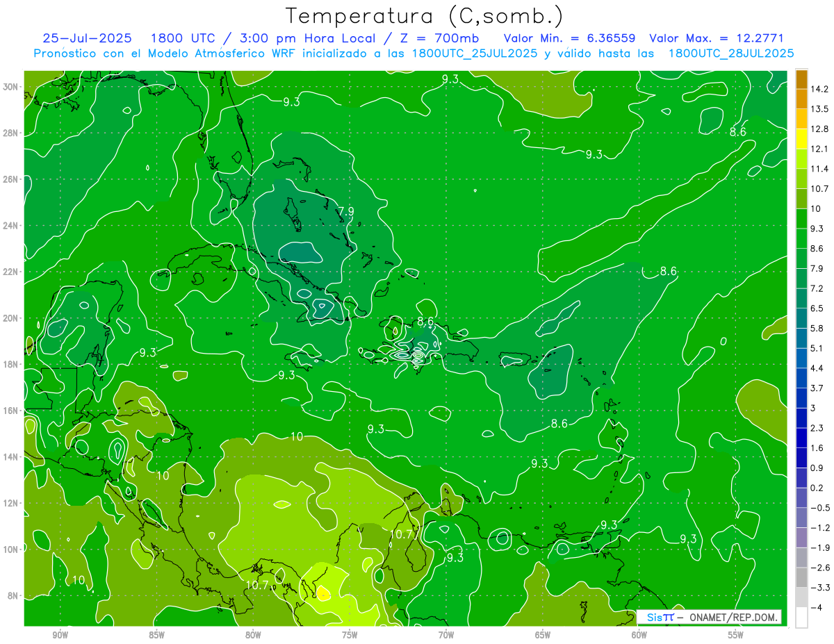
Task: Click the white legend swatch below -4
Action: [801, 617]
